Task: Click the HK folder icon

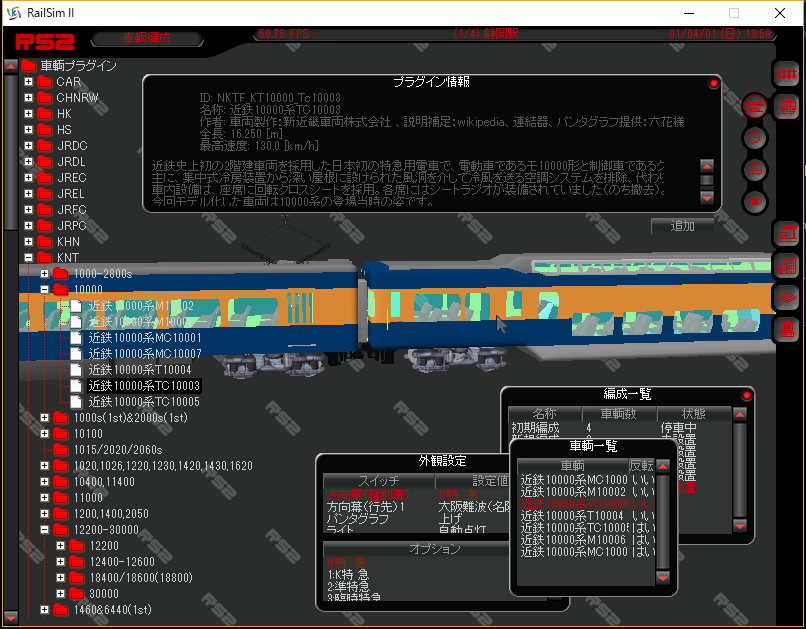Action: 45,114
